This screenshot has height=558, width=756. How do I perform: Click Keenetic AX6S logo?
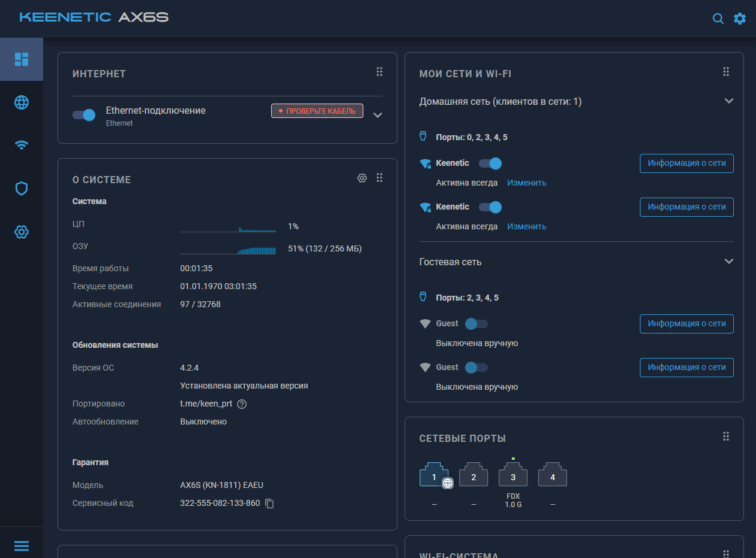point(94,17)
